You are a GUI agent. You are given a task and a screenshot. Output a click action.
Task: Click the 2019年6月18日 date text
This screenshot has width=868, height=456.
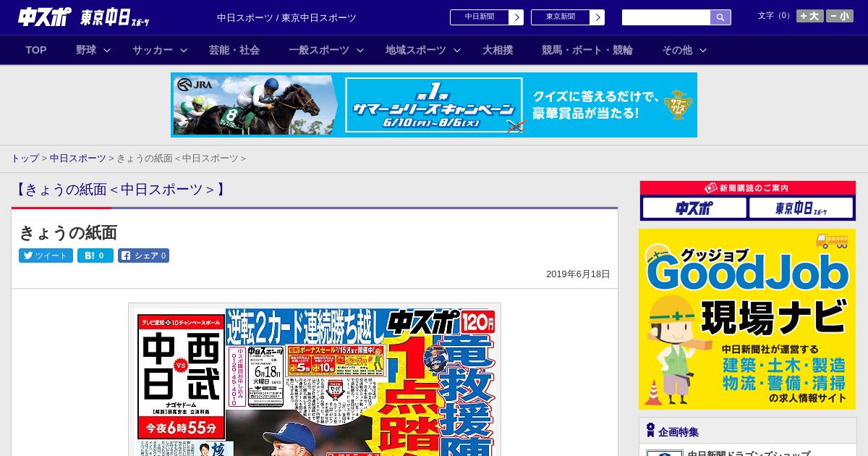click(x=578, y=274)
